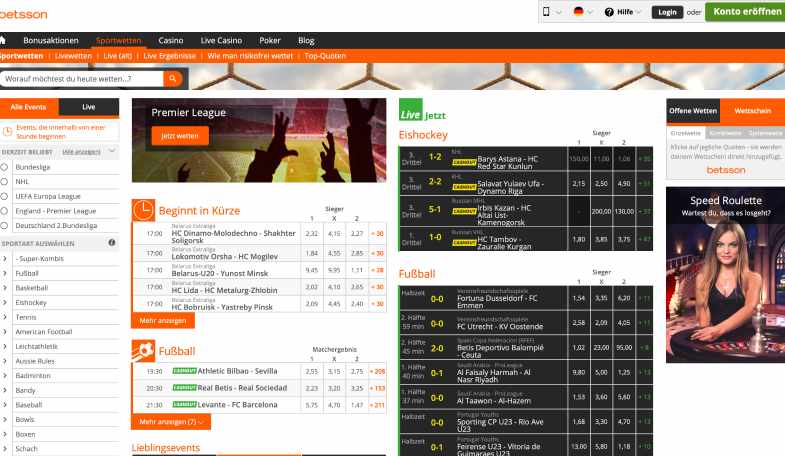
Task: Select the England - Premier League radio option
Action: [x=4, y=211]
